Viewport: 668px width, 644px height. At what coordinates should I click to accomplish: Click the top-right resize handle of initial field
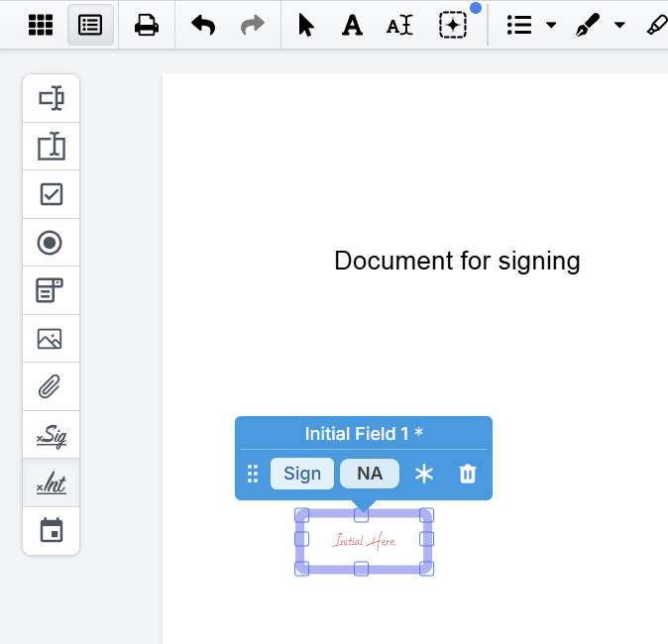click(x=426, y=515)
